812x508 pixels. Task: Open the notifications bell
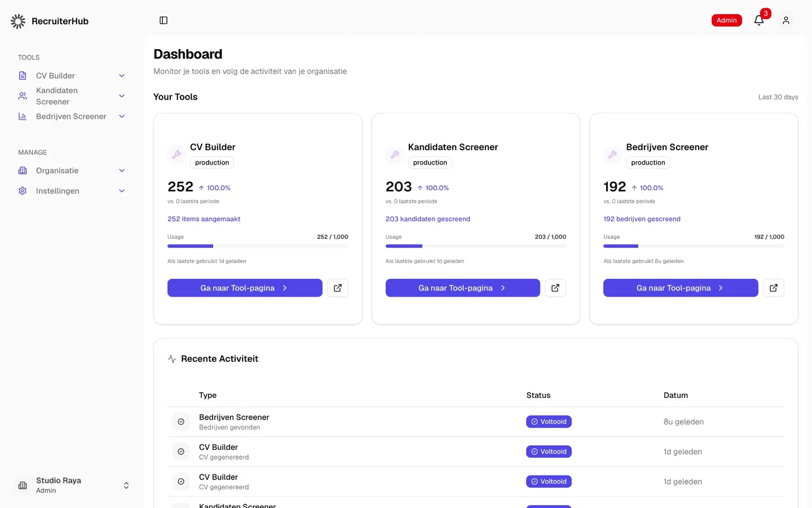coord(759,20)
